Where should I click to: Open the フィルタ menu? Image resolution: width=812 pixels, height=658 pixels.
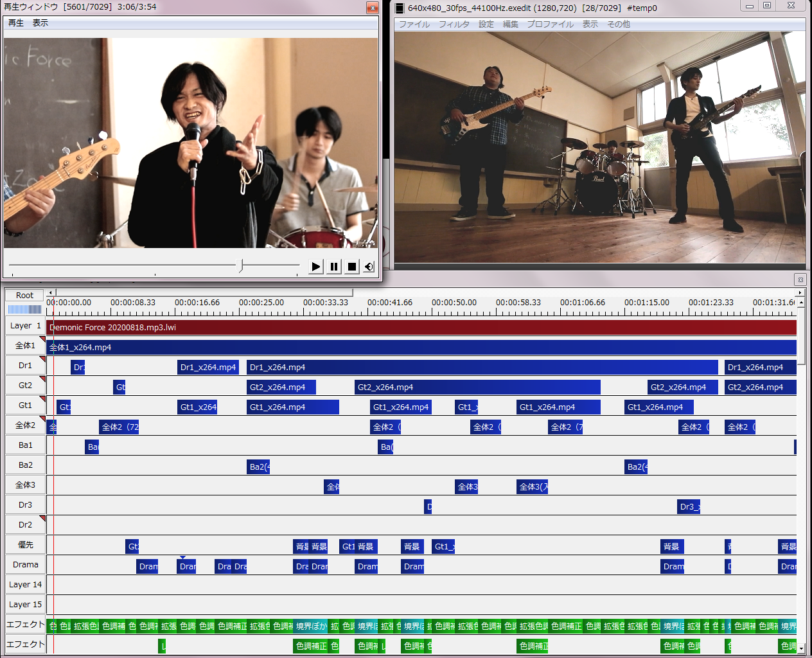point(454,24)
